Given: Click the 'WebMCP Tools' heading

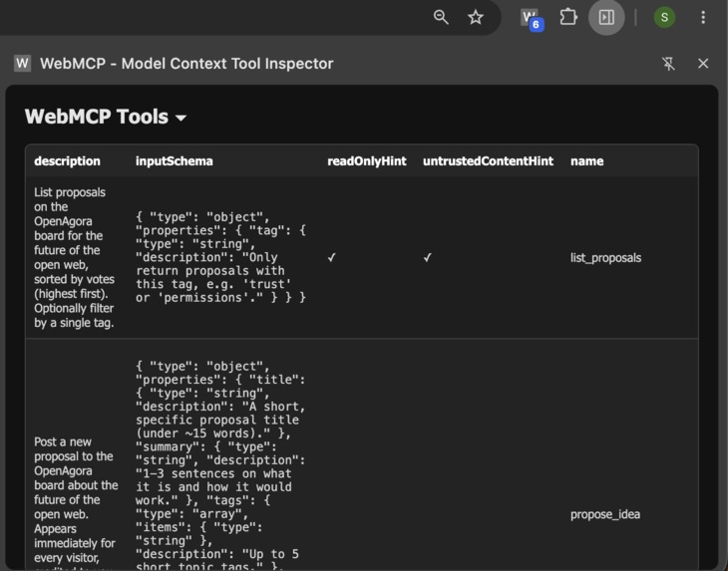Looking at the screenshot, I should 97,117.
